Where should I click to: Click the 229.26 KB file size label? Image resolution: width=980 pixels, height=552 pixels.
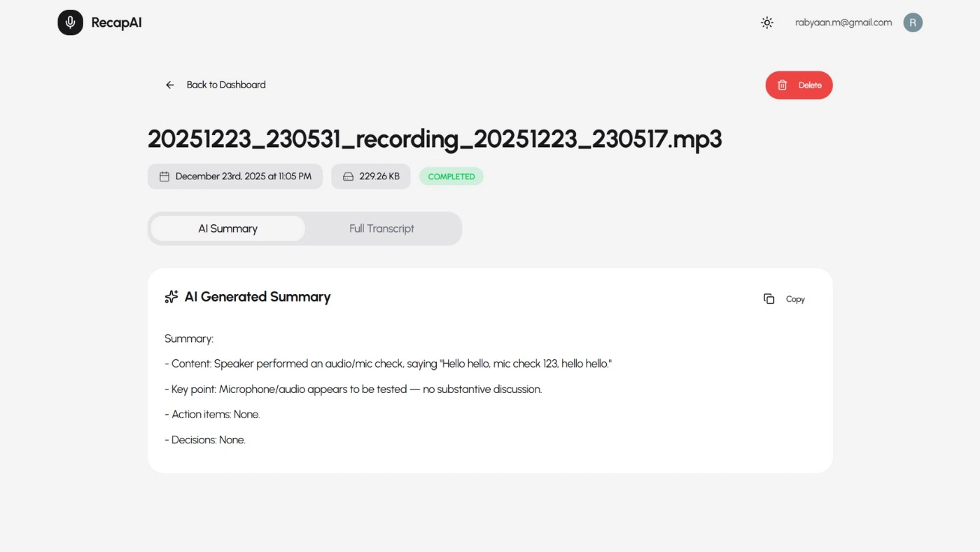pos(379,177)
